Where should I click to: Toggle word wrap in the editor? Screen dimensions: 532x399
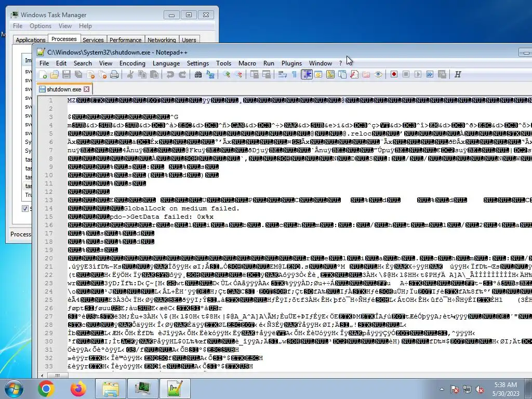pyautogui.click(x=282, y=75)
